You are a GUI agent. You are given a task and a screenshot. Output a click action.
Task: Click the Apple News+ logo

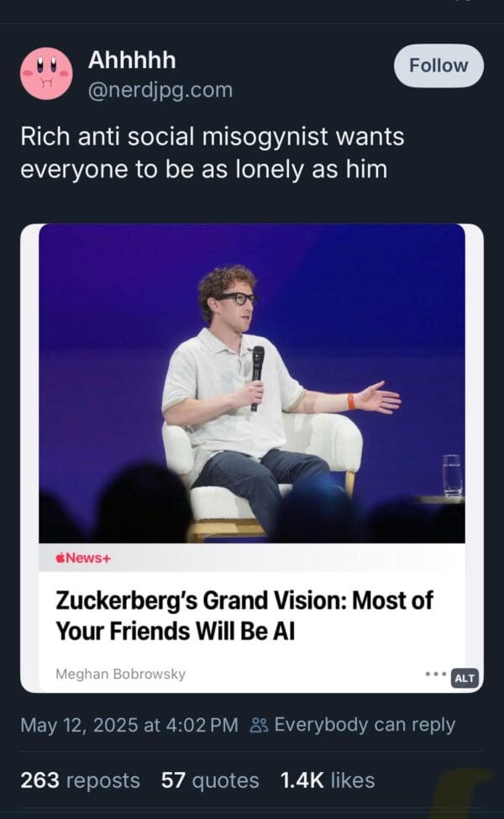coord(83,559)
